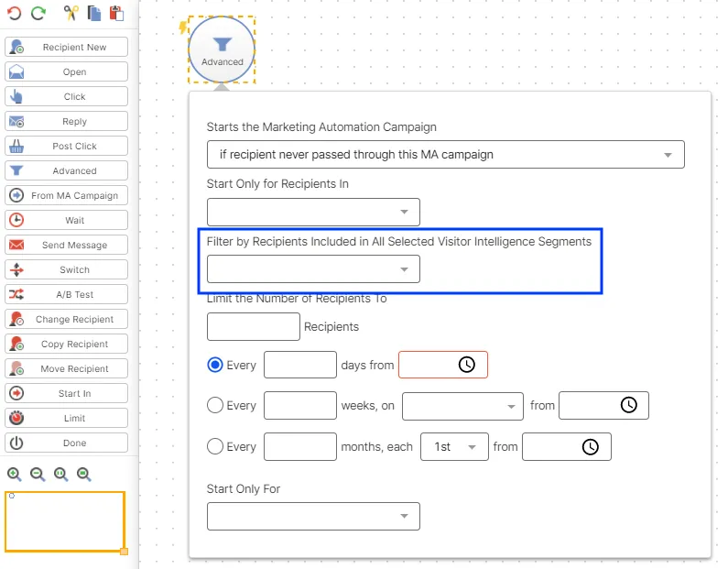Add an A/B Test node
728x569 pixels.
(67, 294)
